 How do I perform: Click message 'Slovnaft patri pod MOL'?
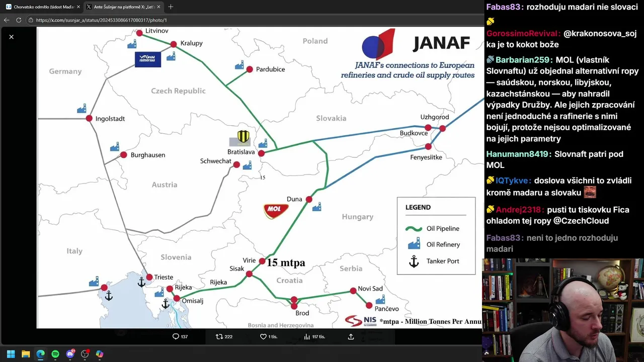555,159
